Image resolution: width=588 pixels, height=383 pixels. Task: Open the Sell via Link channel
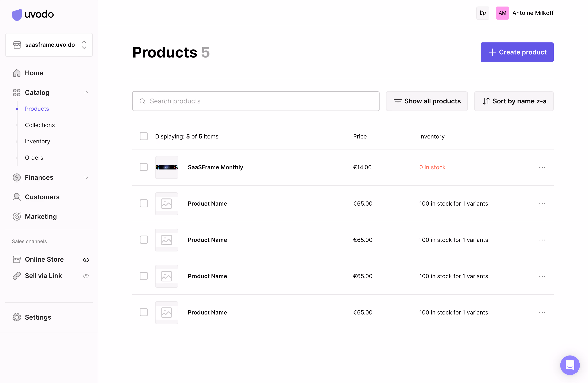[x=43, y=275]
